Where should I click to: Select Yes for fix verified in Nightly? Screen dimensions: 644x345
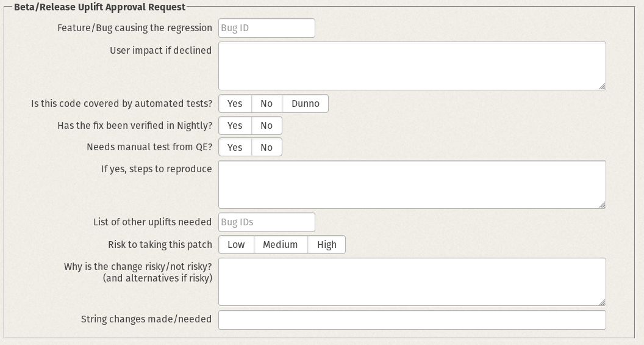click(235, 126)
